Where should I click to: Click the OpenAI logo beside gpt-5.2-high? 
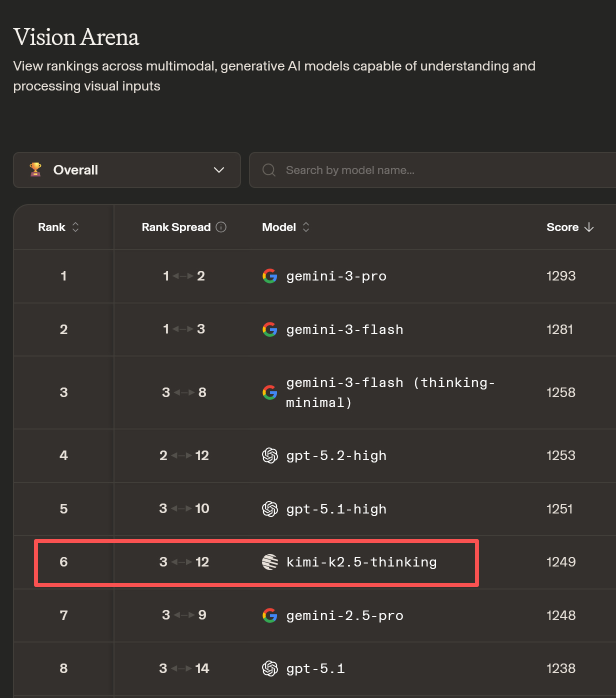[x=270, y=455]
